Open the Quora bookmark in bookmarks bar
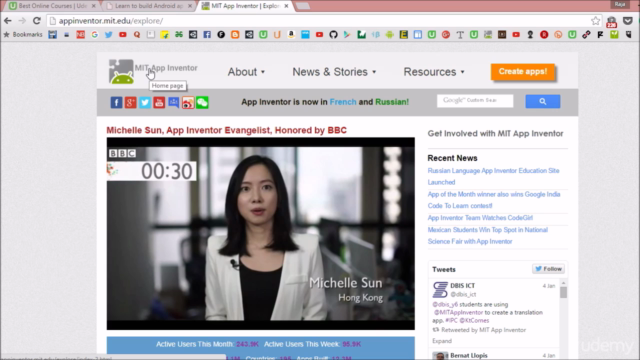 [137, 35]
